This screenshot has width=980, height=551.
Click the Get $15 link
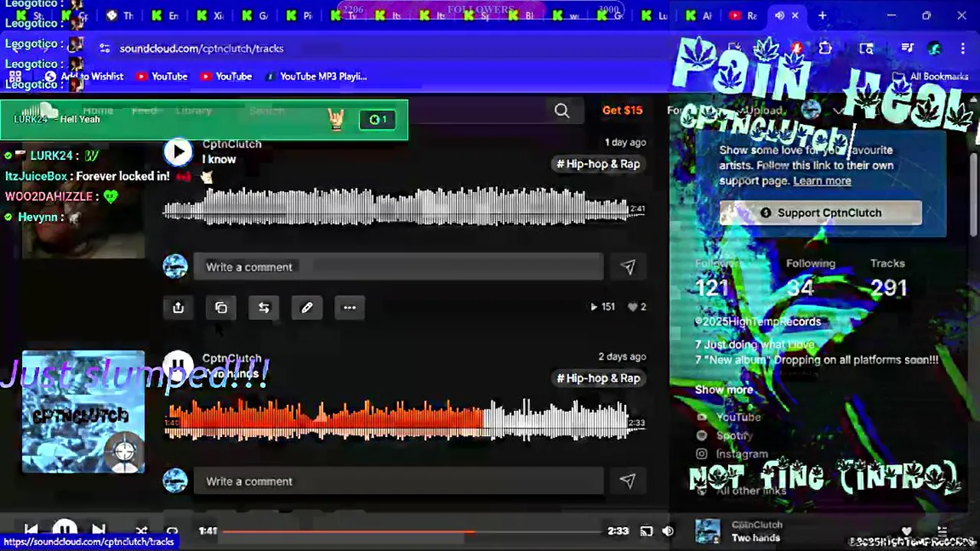622,110
